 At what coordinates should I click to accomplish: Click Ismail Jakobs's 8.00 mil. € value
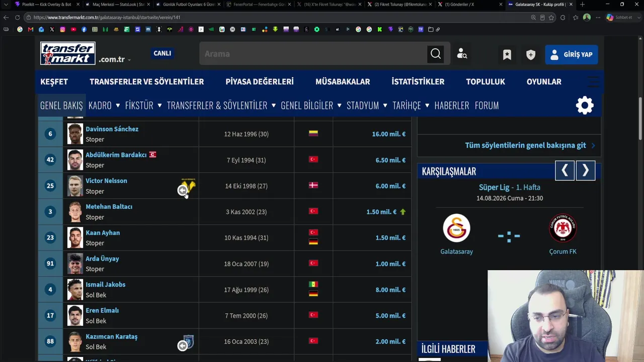(x=390, y=290)
